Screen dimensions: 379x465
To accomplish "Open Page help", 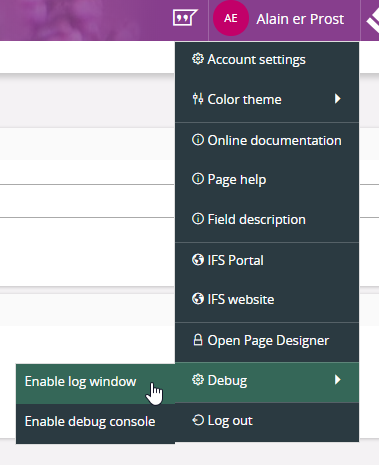I will [267, 180].
